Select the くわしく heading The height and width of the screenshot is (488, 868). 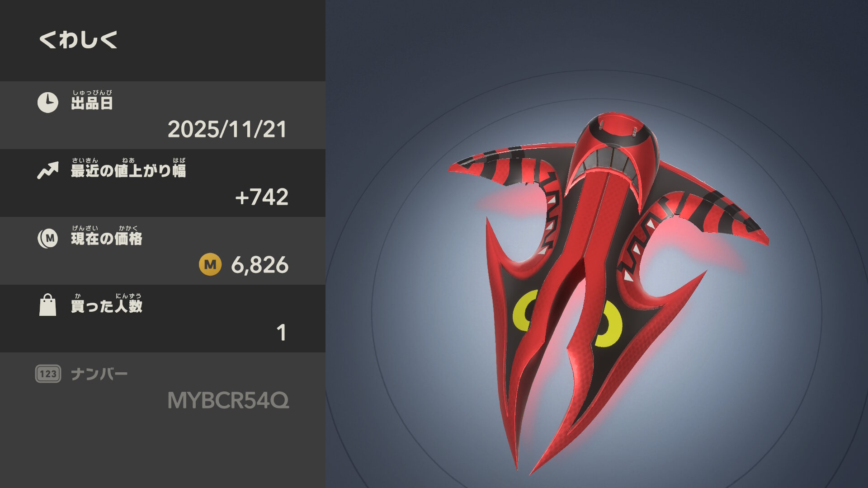coord(78,40)
